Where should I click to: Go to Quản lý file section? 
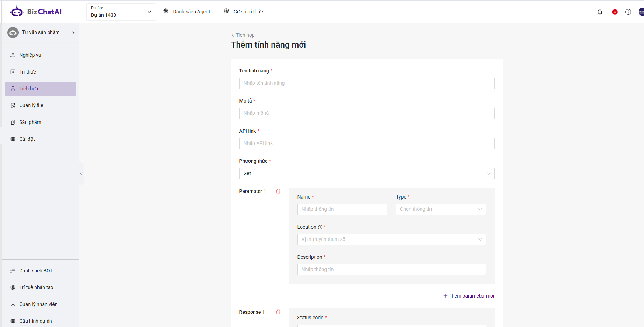coord(41,105)
